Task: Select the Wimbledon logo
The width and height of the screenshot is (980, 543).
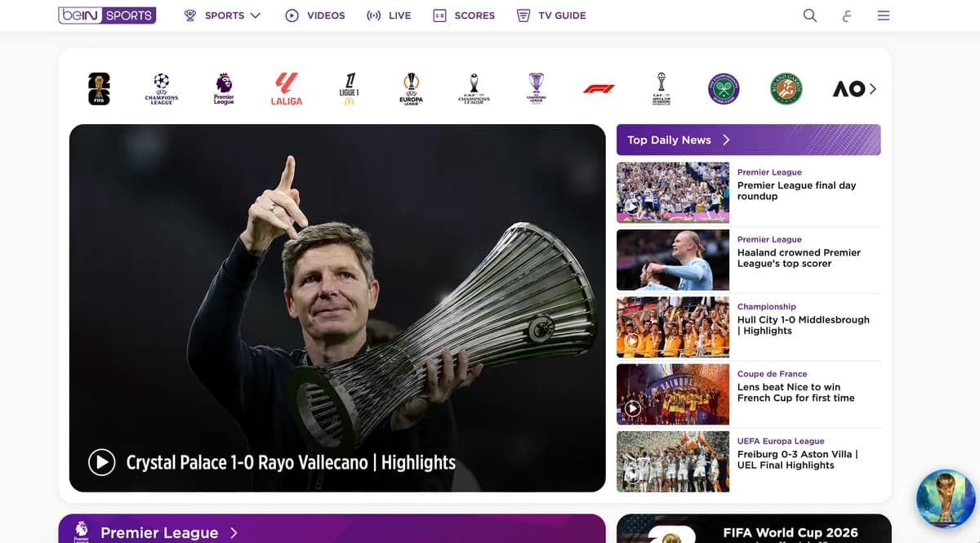Action: tap(724, 88)
